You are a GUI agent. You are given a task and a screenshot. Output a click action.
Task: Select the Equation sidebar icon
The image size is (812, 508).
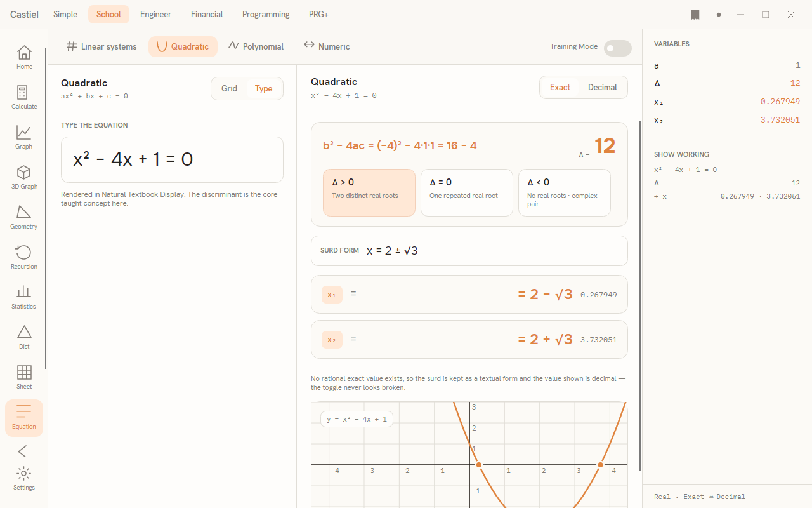pos(24,418)
